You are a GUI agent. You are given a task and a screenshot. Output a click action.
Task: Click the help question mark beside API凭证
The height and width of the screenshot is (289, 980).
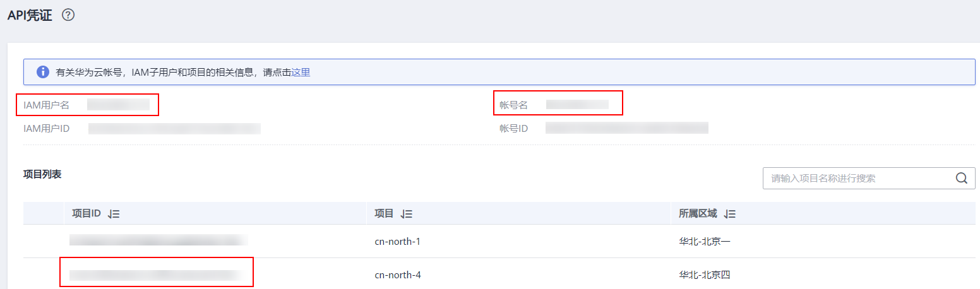(x=68, y=15)
